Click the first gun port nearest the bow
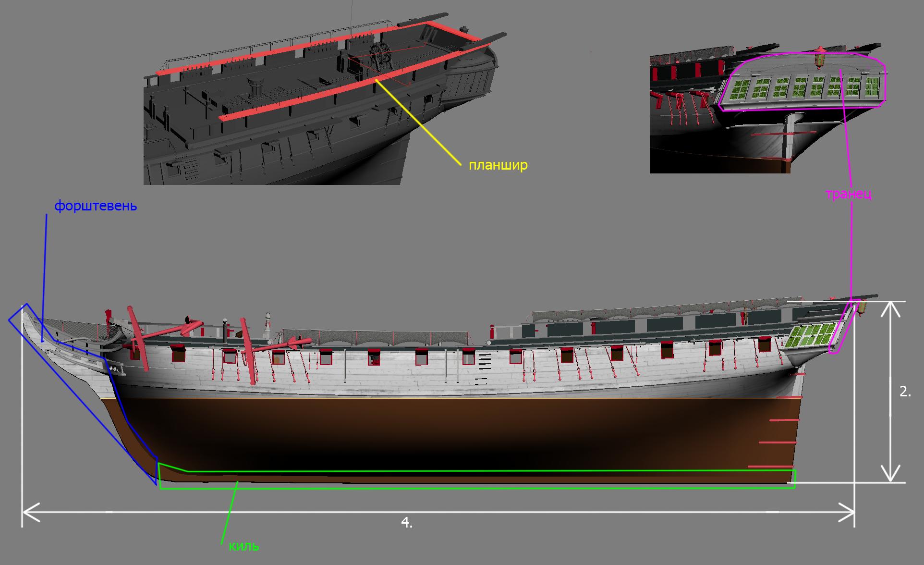Image resolution: width=924 pixels, height=565 pixels. [178, 353]
